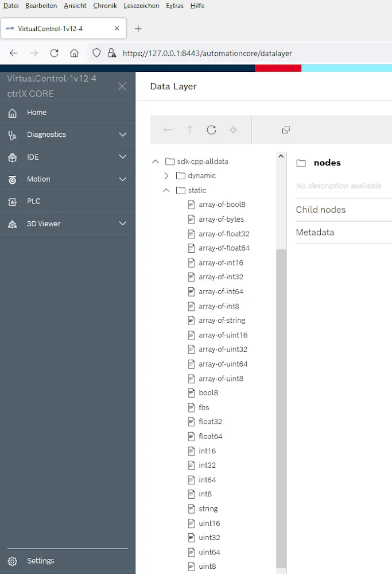Viewport: 392px width, 574px height.
Task: Open the Chronik menu
Action: click(105, 6)
